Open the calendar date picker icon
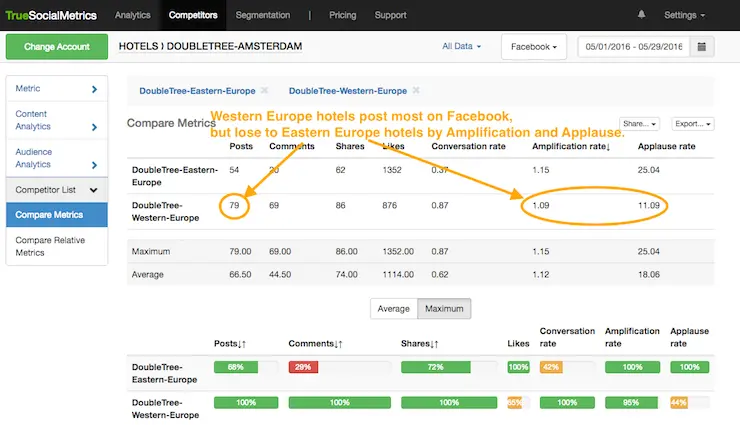 click(x=703, y=47)
